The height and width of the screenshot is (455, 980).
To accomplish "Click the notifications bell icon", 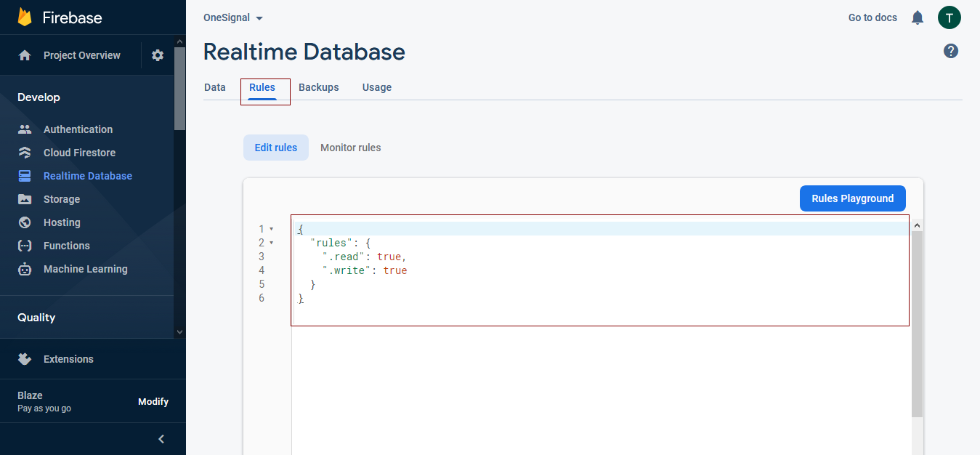I will (x=918, y=17).
